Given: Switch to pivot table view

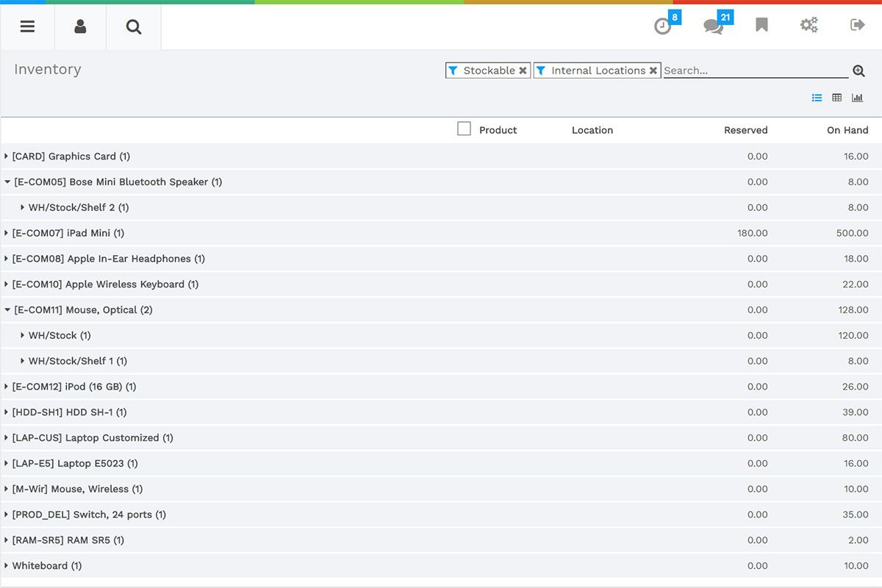Looking at the screenshot, I should pyautogui.click(x=836, y=98).
